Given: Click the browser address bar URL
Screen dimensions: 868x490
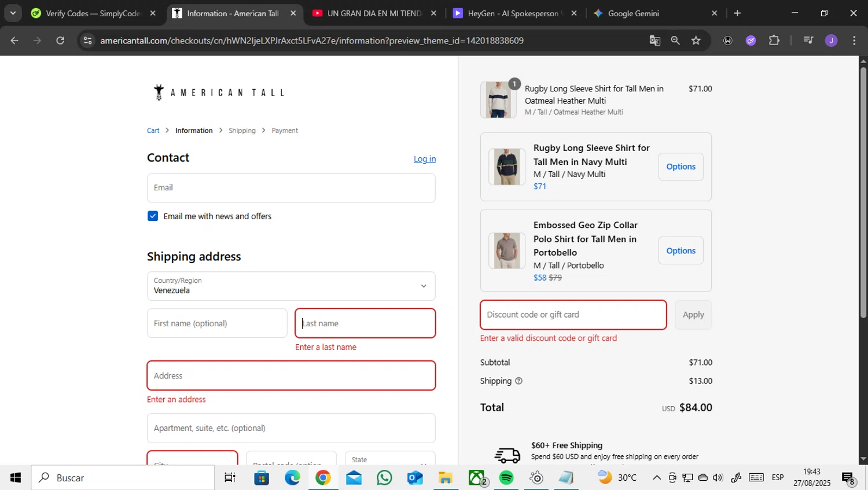Looking at the screenshot, I should 312,40.
